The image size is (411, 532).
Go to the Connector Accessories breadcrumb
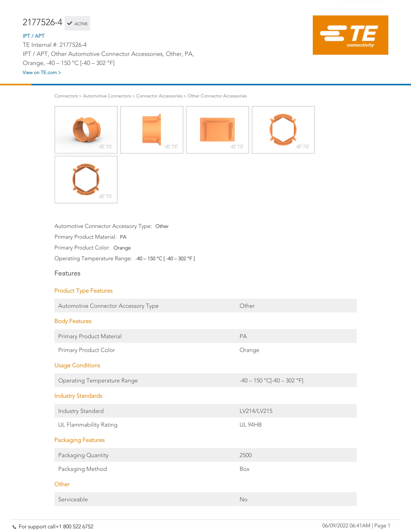pos(159,96)
